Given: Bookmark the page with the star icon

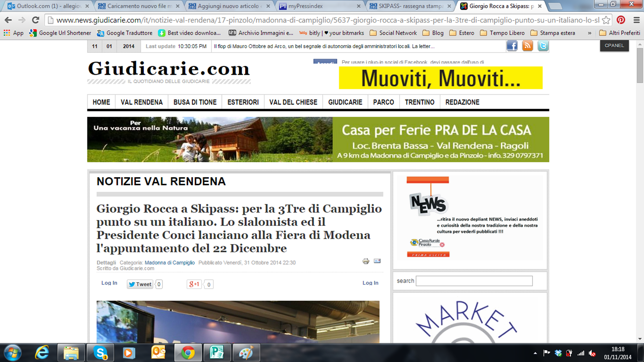Looking at the screenshot, I should coord(606,20).
